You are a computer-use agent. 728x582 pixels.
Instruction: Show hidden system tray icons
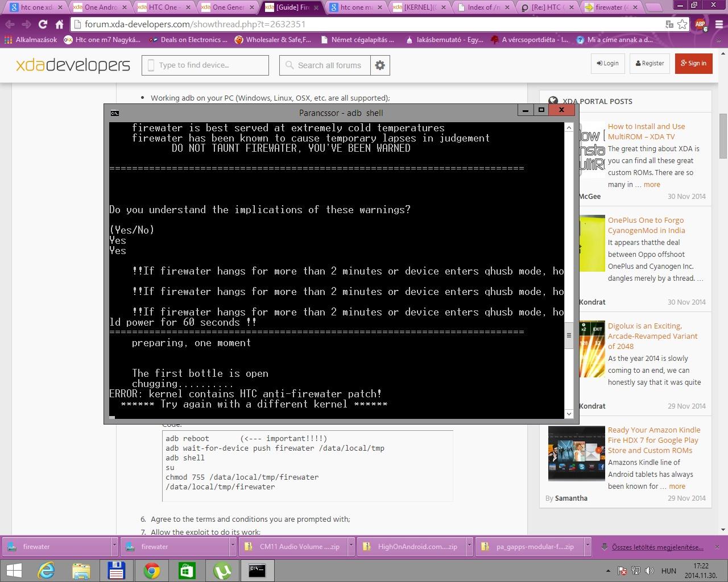608,571
